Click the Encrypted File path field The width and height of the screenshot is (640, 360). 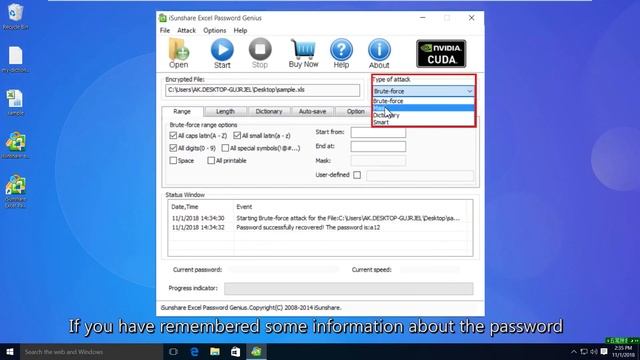pyautogui.click(x=262, y=90)
